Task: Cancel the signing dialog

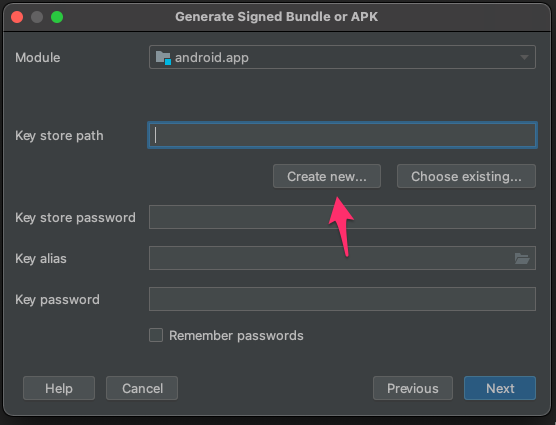Action: (x=142, y=388)
